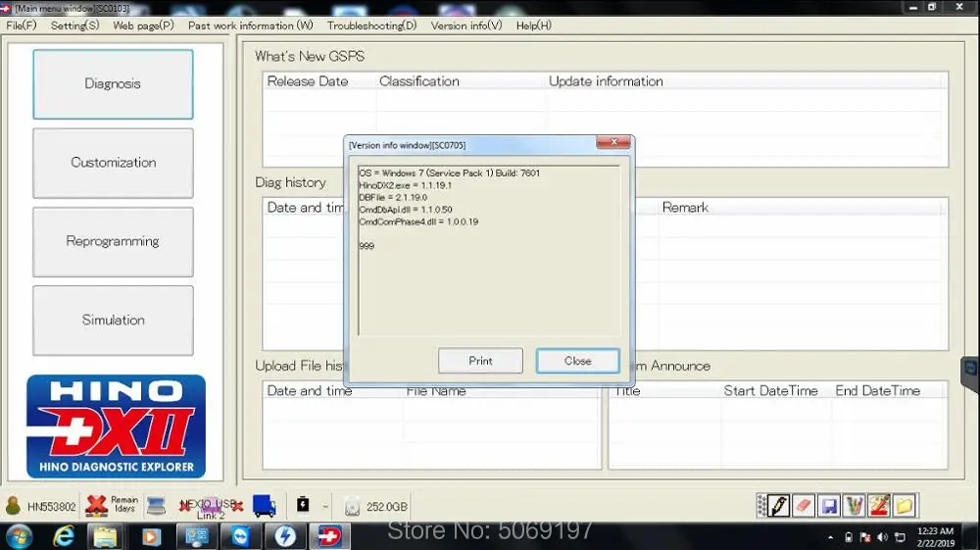Open the lightning bolt app on taskbar
Image resolution: width=980 pixels, height=550 pixels.
tap(285, 537)
